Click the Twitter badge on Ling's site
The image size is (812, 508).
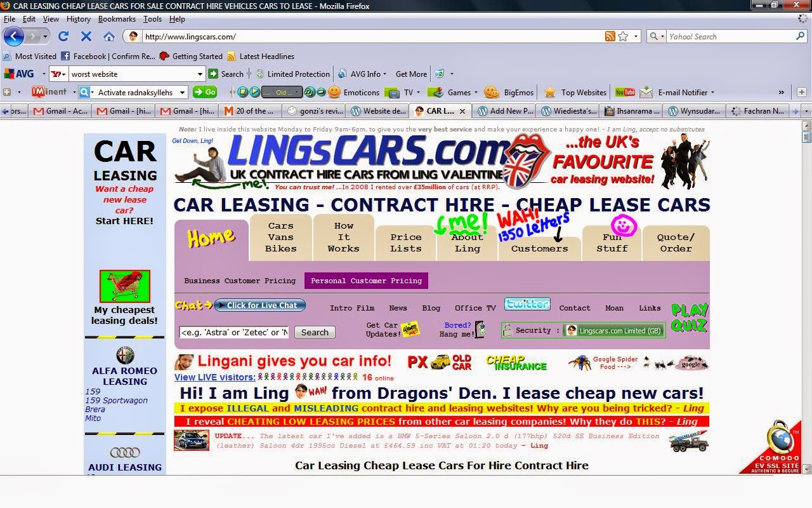(527, 304)
